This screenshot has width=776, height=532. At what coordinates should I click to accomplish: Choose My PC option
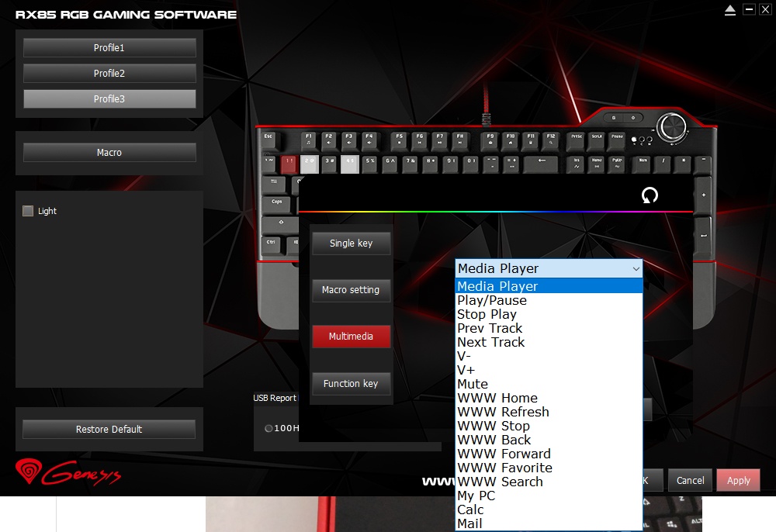549,496
